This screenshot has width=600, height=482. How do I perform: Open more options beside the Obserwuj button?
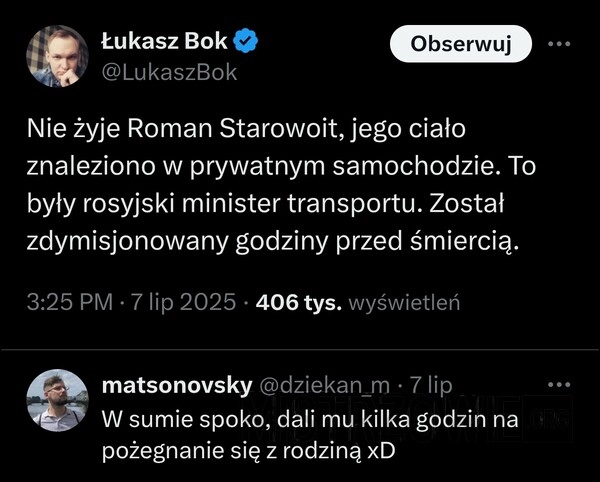click(559, 44)
